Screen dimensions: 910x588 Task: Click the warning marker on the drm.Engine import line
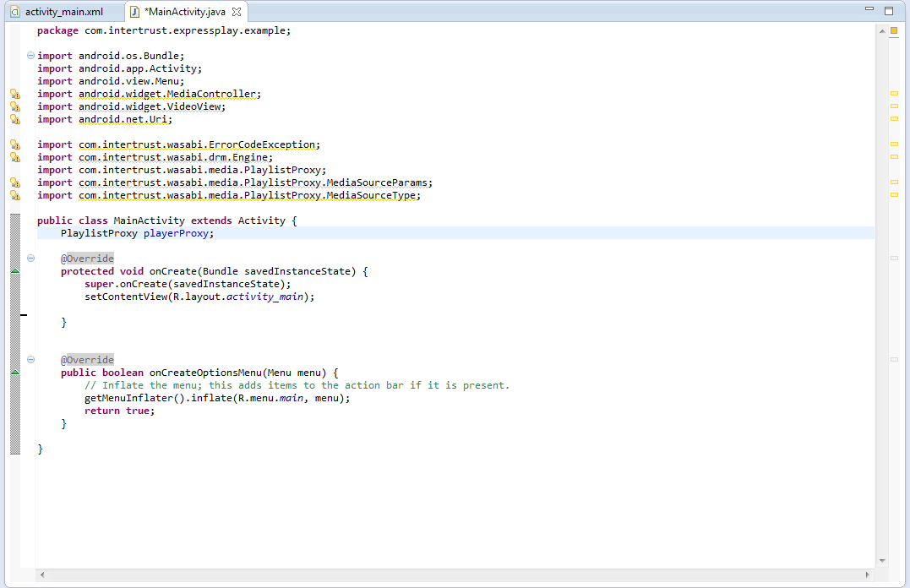pyautogui.click(x=14, y=158)
